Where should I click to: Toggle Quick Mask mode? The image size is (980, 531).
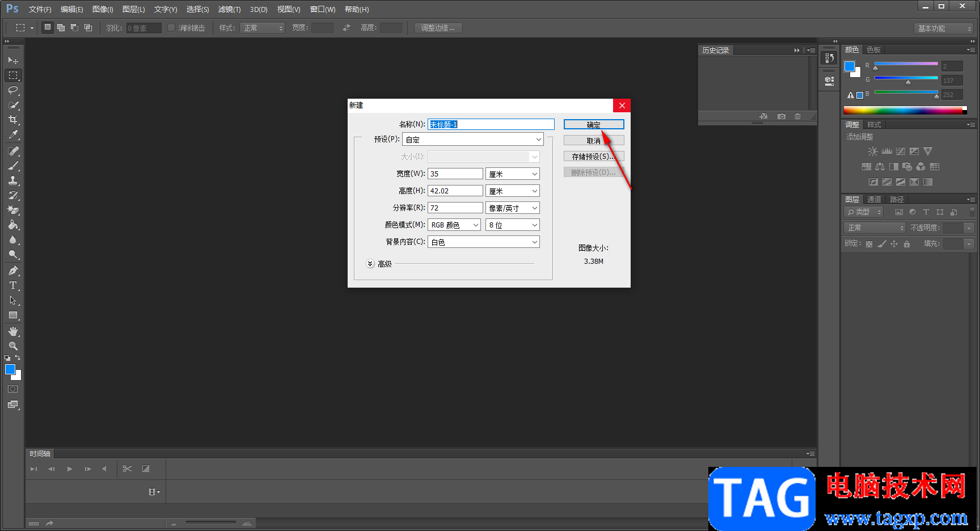(13, 389)
